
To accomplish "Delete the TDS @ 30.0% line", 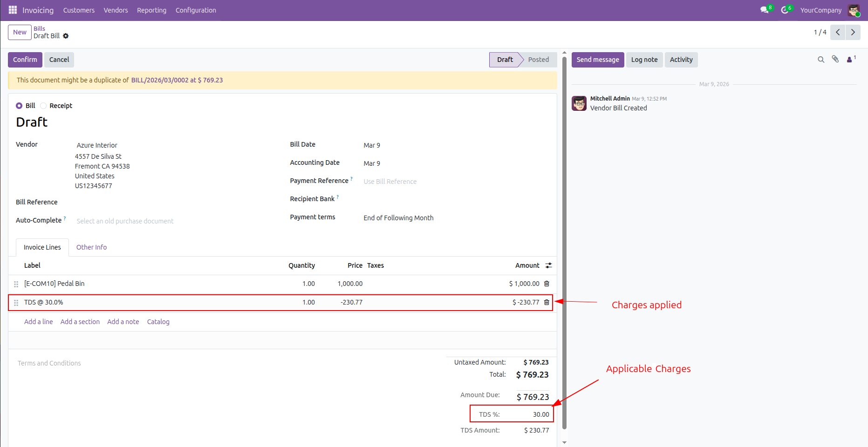I will point(547,302).
